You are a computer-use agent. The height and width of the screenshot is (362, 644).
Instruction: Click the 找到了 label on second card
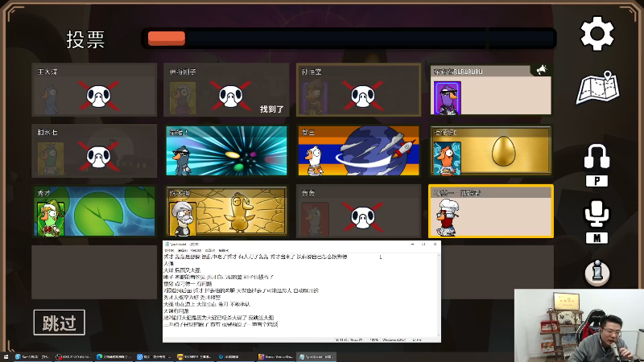271,109
